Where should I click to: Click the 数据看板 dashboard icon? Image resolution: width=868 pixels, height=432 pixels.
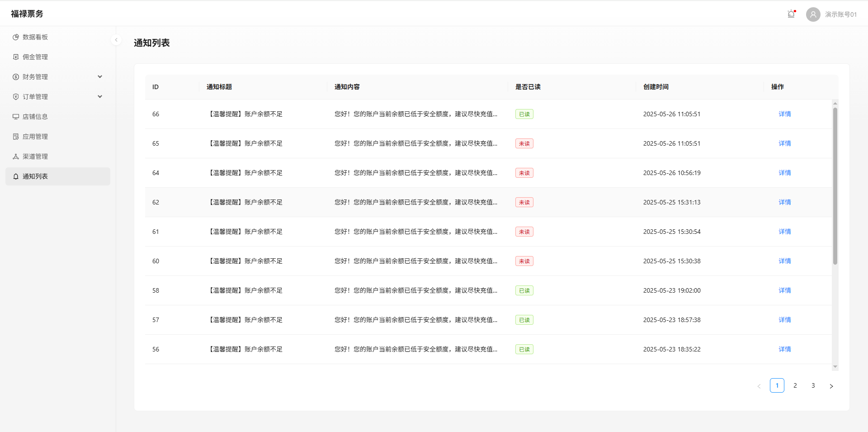(x=16, y=37)
